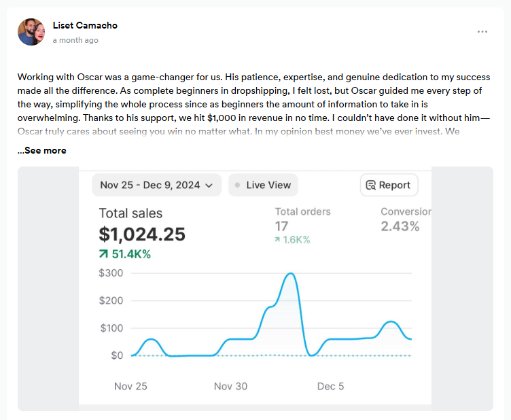511x420 pixels.
Task: Open Liset Camacho's profile name link
Action: click(x=85, y=25)
